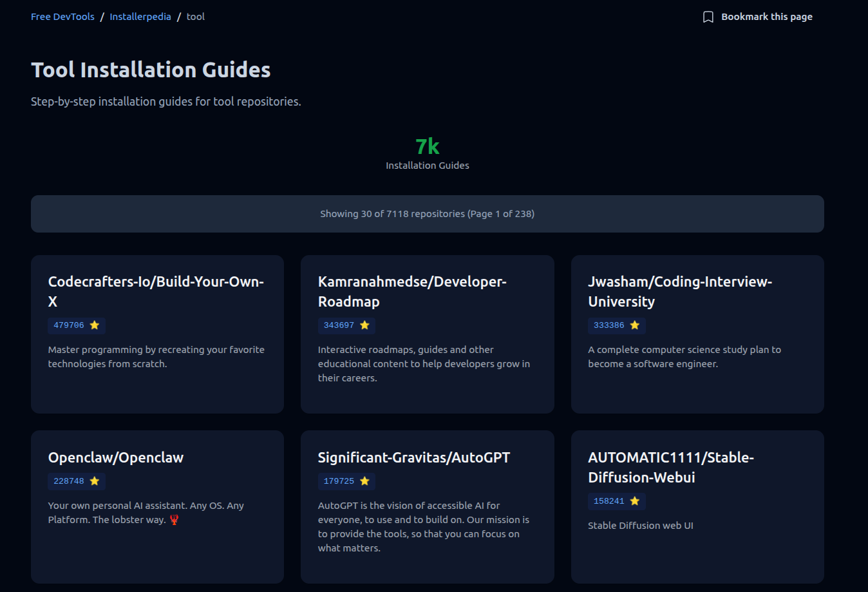Go to Installerpedia breadcrumb link
This screenshot has width=868, height=592.
pyautogui.click(x=140, y=17)
